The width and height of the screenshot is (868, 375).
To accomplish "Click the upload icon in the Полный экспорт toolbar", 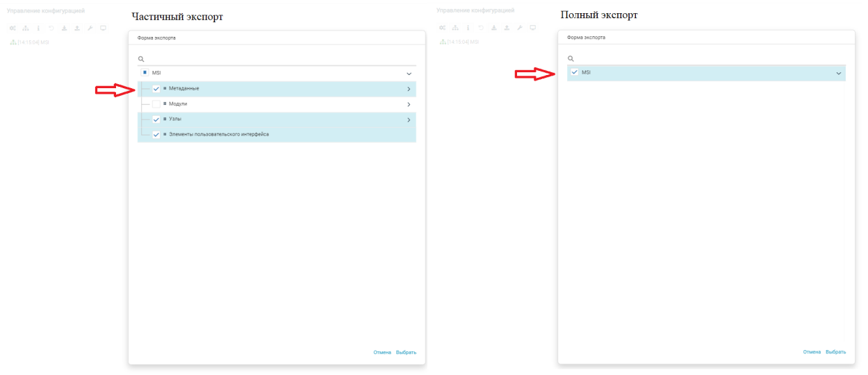I will [507, 28].
